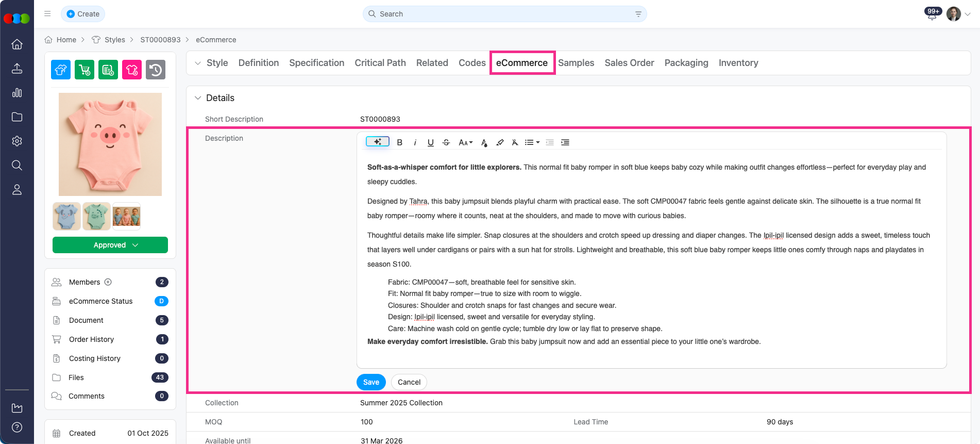Select the blue elephant romper thumbnail
Screen dimensions: 980x444
click(x=66, y=216)
